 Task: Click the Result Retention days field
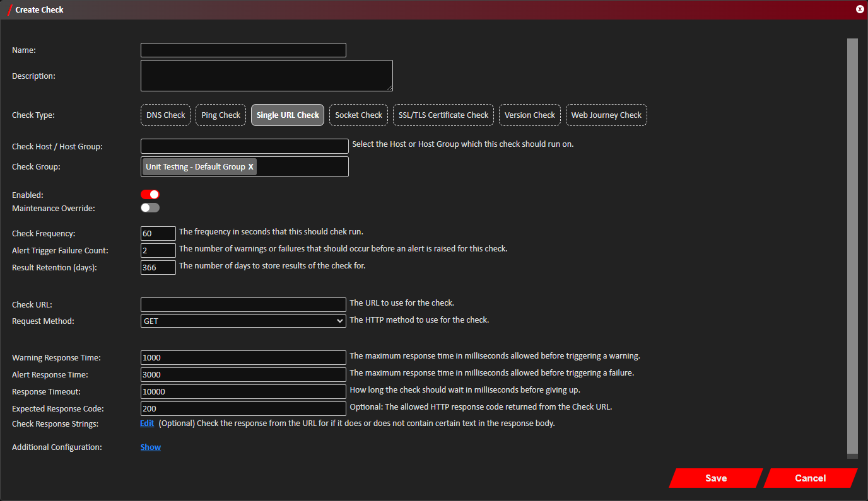(x=158, y=267)
